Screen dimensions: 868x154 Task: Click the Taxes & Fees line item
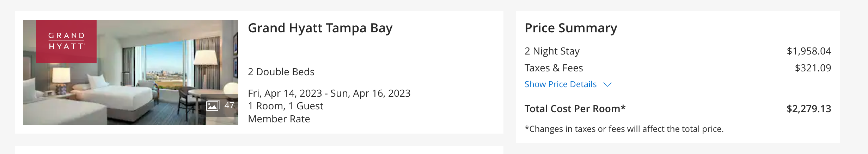click(554, 68)
